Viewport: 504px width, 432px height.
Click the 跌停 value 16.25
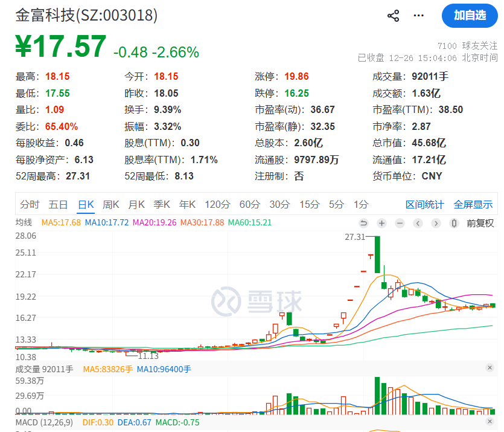pyautogui.click(x=296, y=93)
